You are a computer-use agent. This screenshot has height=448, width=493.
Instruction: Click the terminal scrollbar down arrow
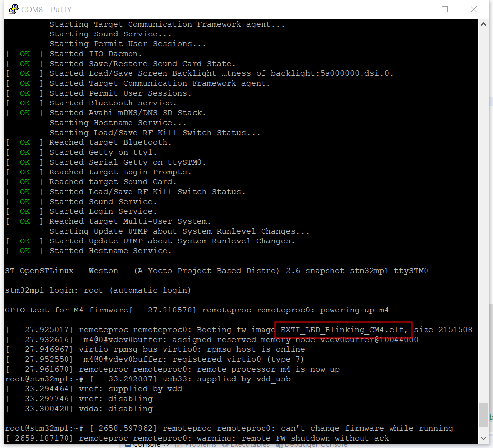pos(483,438)
